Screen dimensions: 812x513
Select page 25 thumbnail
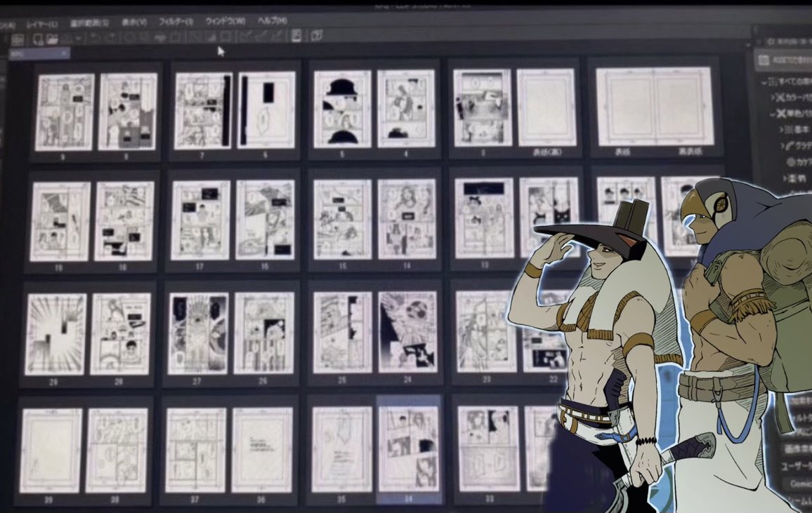(x=342, y=332)
